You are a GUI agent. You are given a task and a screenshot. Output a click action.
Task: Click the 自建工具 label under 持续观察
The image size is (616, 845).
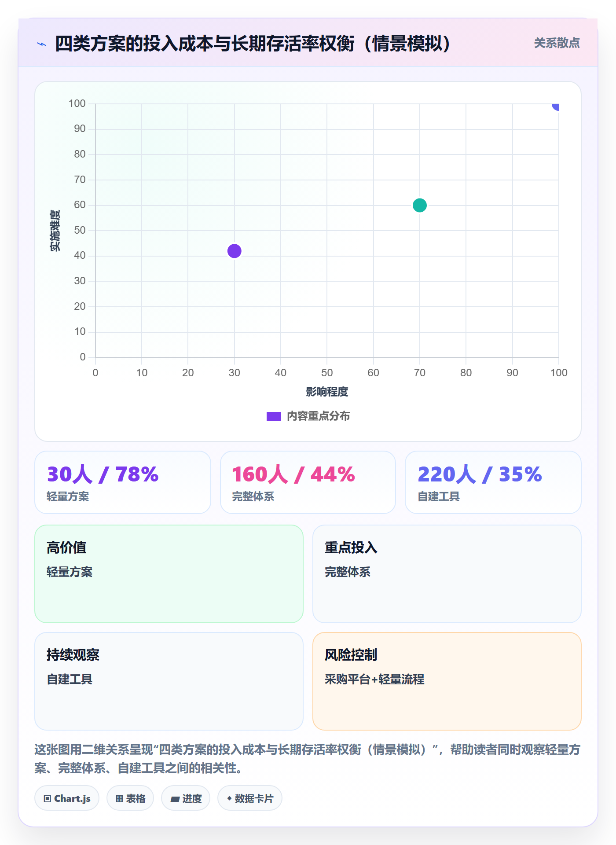pos(70,679)
